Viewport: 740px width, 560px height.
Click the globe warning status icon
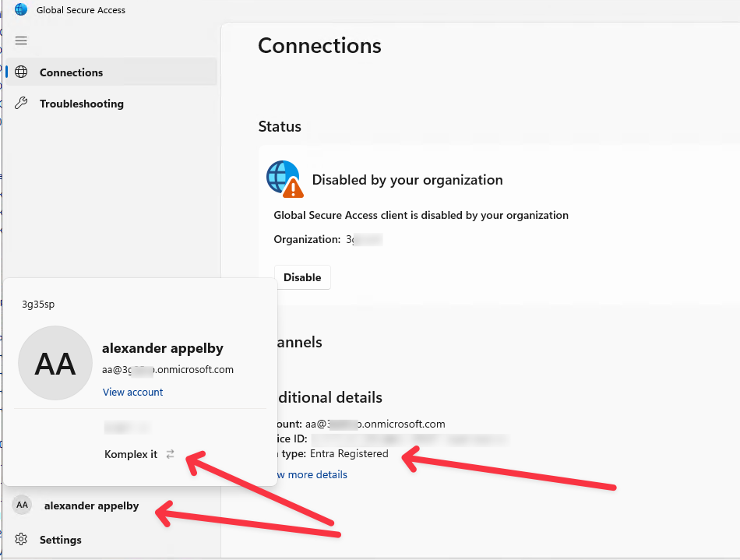[284, 179]
